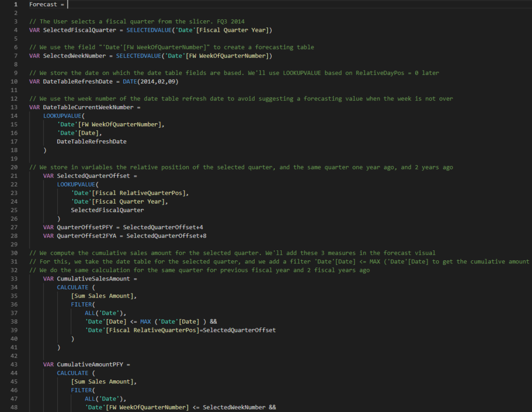Click line number 33 in the gutter

15,278
